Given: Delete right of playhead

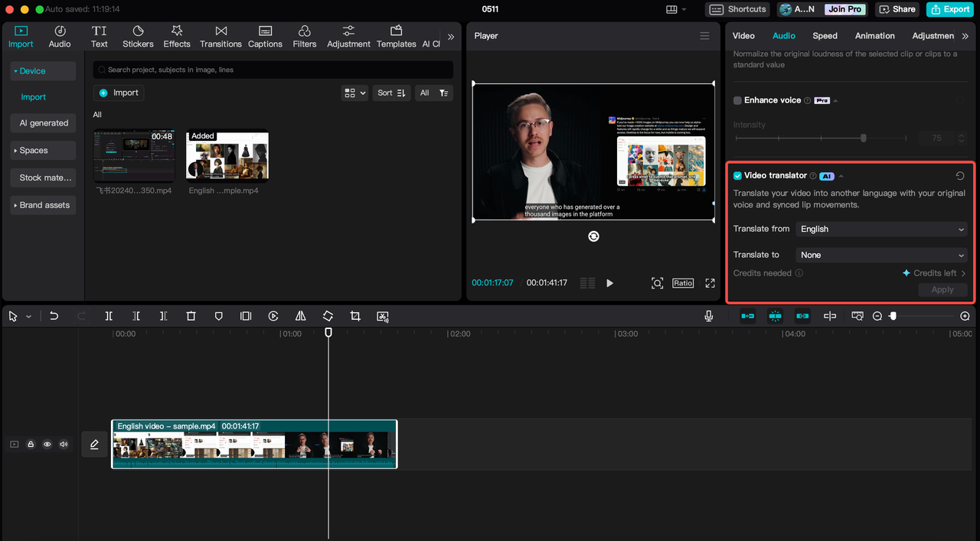Looking at the screenshot, I should point(163,316).
